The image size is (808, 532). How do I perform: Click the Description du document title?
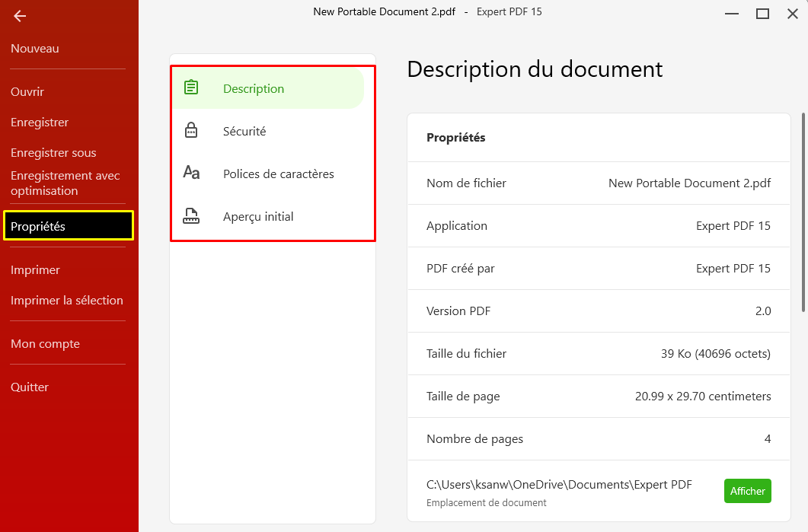click(535, 69)
